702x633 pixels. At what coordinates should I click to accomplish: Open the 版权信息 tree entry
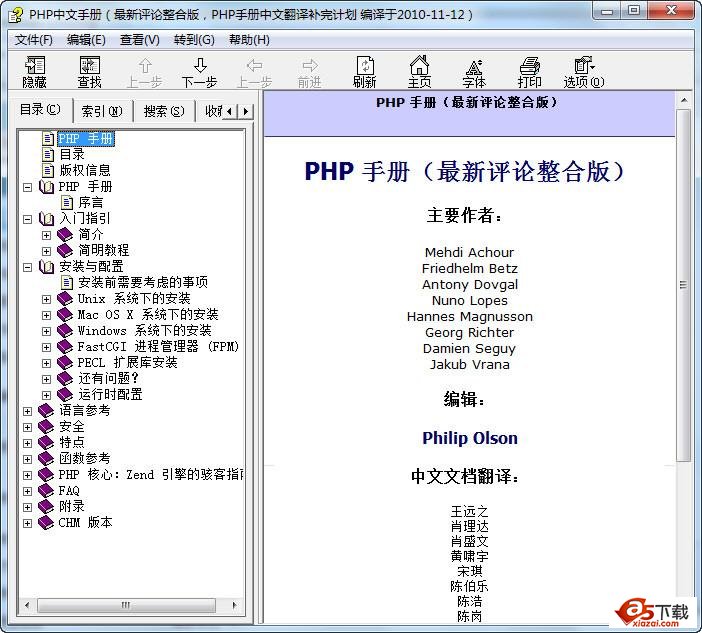coord(85,171)
